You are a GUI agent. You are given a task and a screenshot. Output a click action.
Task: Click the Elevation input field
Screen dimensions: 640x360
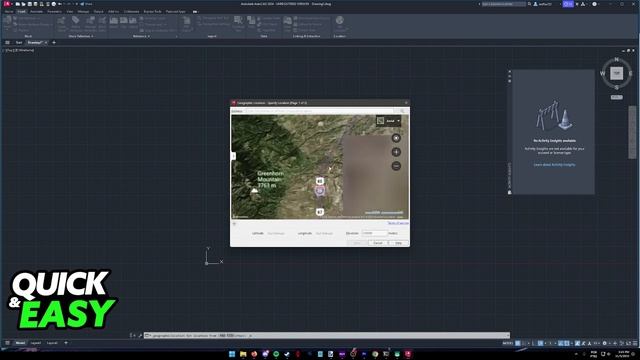[x=374, y=233]
